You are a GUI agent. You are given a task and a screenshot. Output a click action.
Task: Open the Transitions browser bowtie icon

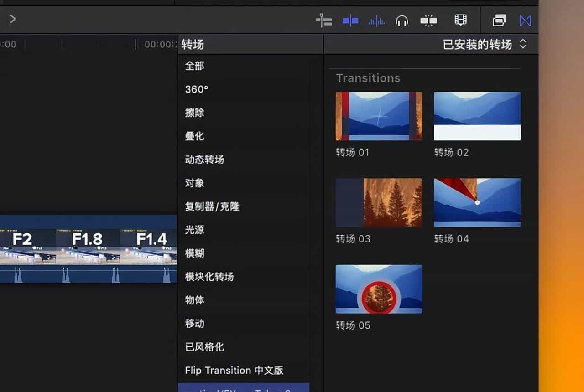pyautogui.click(x=525, y=21)
